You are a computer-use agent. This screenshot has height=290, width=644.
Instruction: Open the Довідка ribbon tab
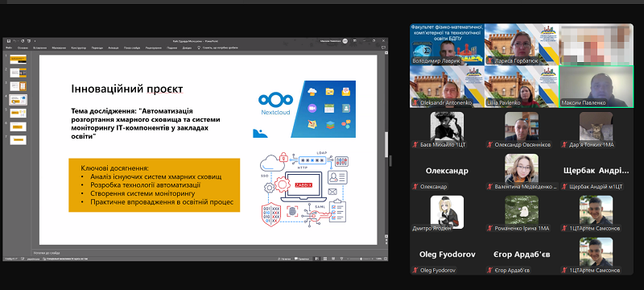[187, 48]
